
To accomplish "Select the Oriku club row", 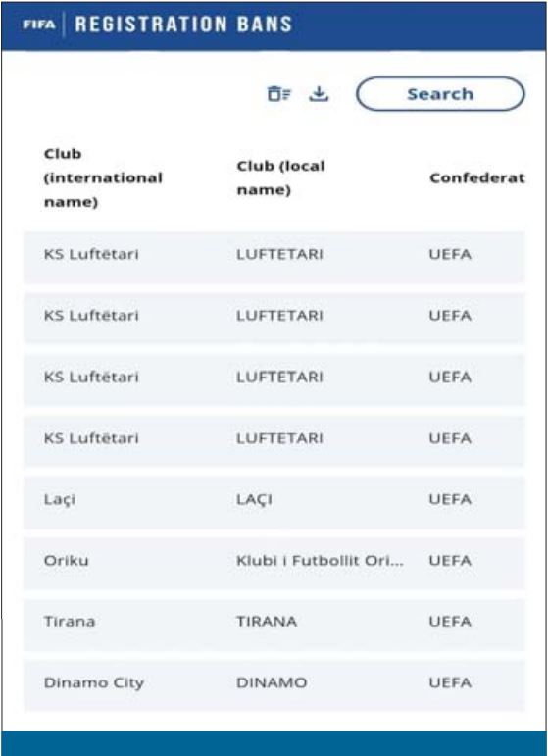I will (x=274, y=561).
